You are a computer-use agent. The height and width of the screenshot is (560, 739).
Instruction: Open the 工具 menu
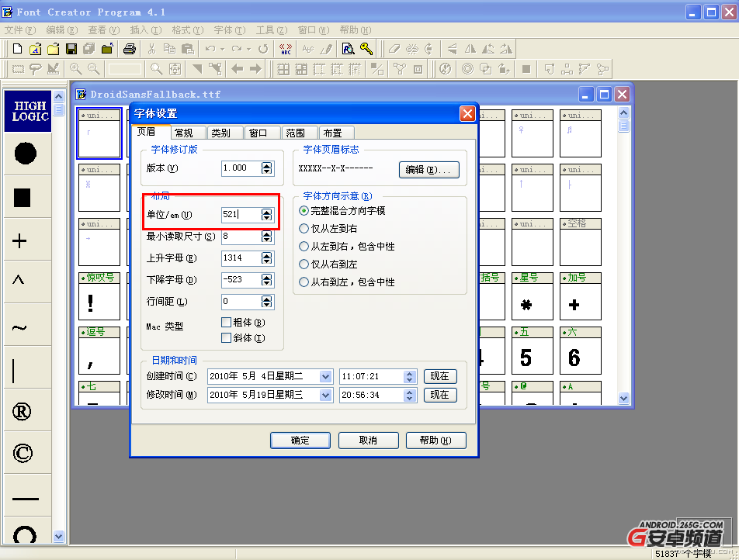point(269,29)
